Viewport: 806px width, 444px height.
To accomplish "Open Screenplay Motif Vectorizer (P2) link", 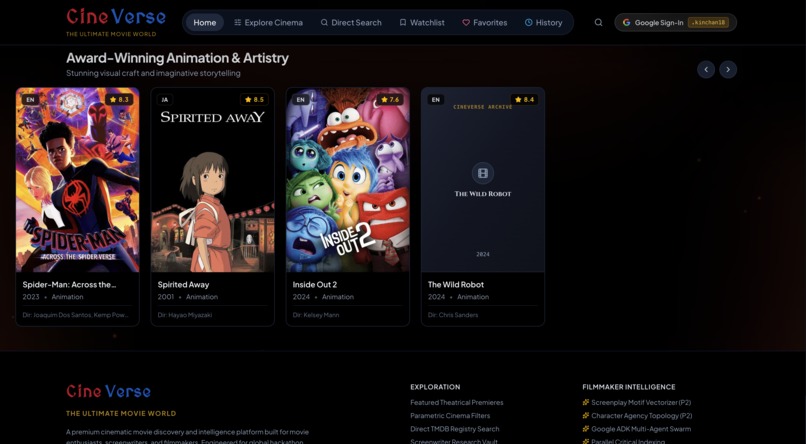I will pos(641,402).
